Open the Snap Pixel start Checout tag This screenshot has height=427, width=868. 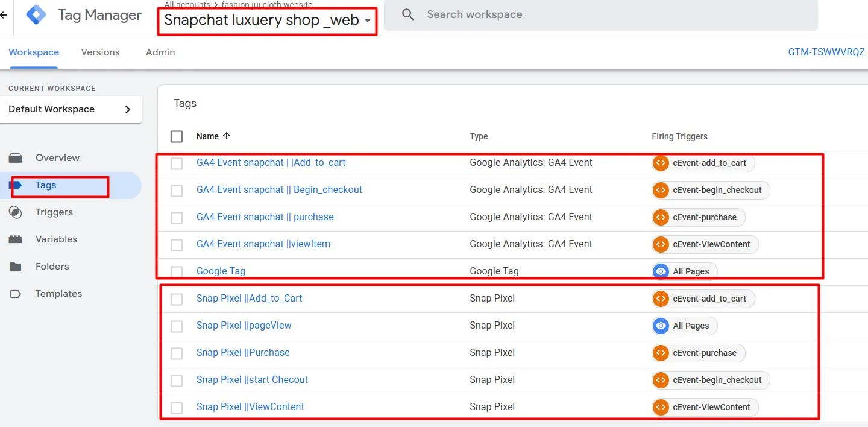point(252,380)
